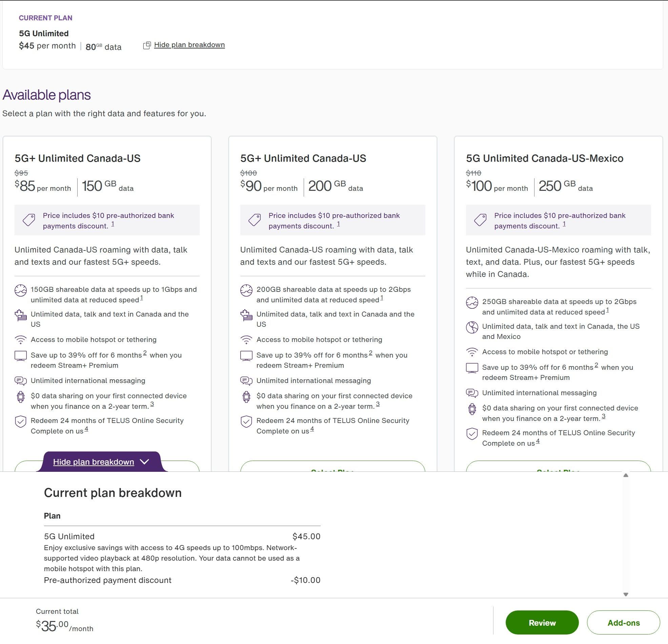Click shield security icon in 250GB plan
The width and height of the screenshot is (668, 644).
pos(472,434)
